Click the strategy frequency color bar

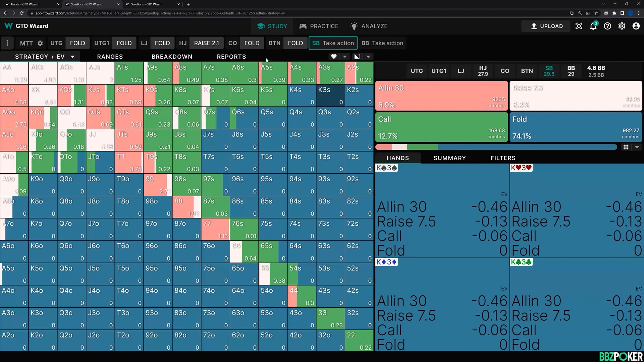(496, 147)
